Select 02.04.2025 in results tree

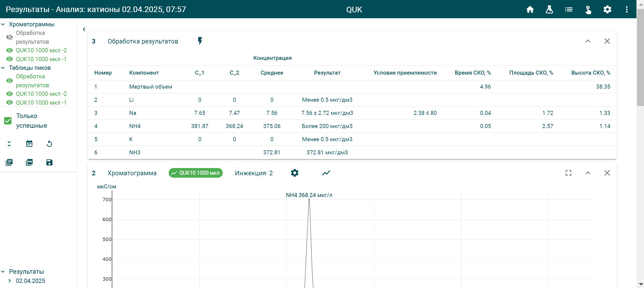click(x=30, y=281)
